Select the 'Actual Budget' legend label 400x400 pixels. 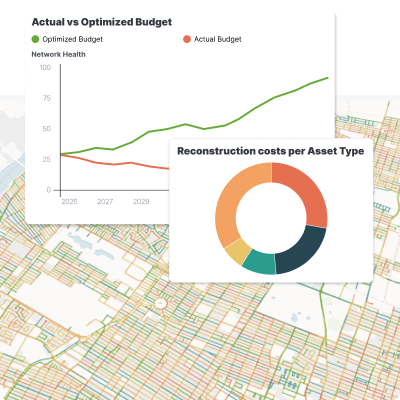(x=218, y=39)
